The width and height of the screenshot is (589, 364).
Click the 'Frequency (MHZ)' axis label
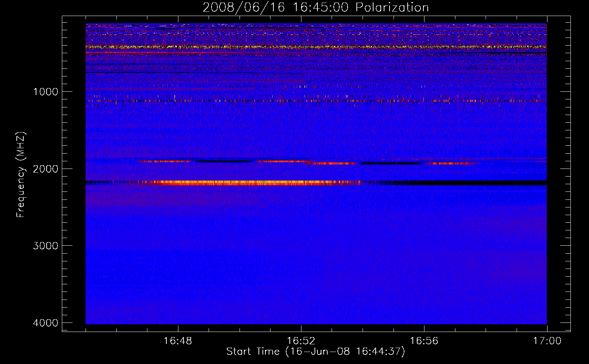click(21, 175)
